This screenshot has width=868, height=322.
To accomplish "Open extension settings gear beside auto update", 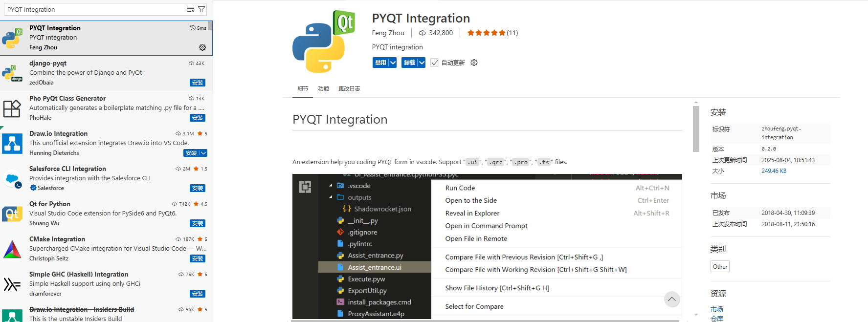I will tap(474, 63).
